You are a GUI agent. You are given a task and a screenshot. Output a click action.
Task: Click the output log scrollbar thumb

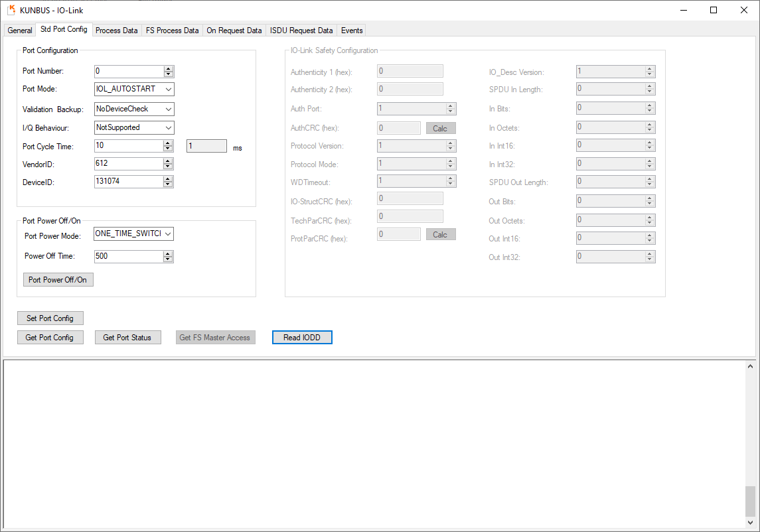(x=750, y=501)
